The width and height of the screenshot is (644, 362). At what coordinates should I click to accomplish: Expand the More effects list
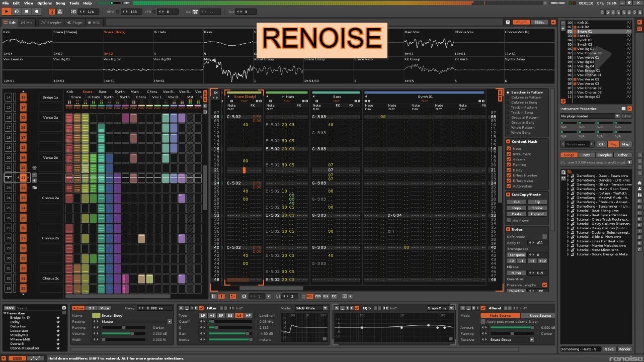pyautogui.click(x=10, y=308)
